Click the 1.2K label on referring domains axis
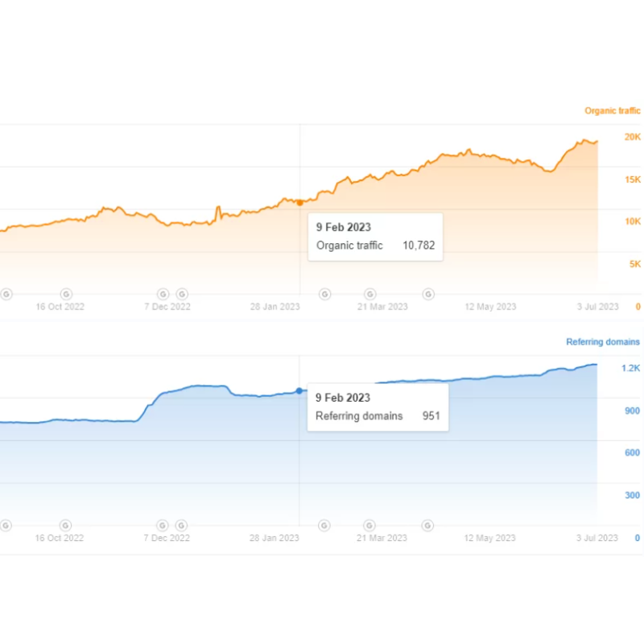644x644 pixels. click(x=631, y=368)
